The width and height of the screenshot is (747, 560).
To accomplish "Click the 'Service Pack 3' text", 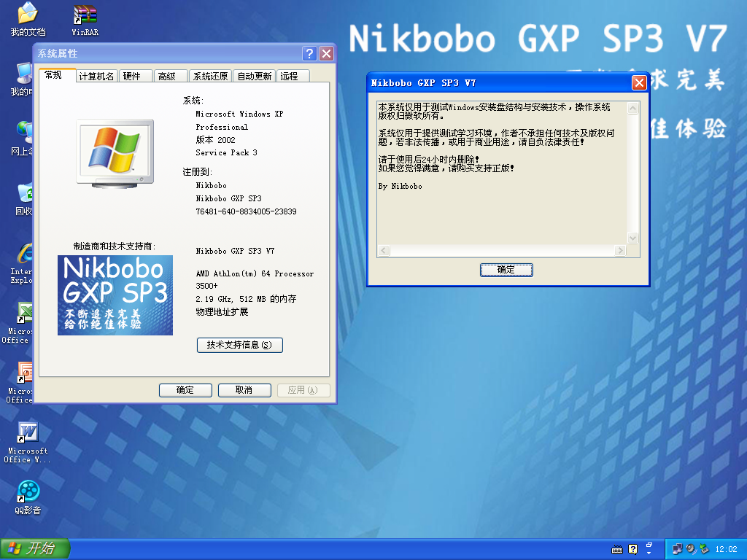I will tap(226, 153).
